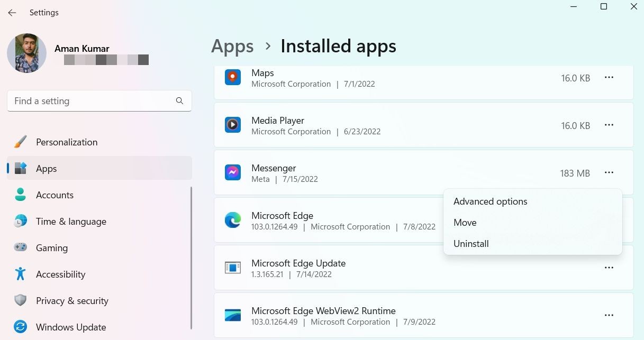
Task: Click the Maps app icon
Action: pos(233,78)
